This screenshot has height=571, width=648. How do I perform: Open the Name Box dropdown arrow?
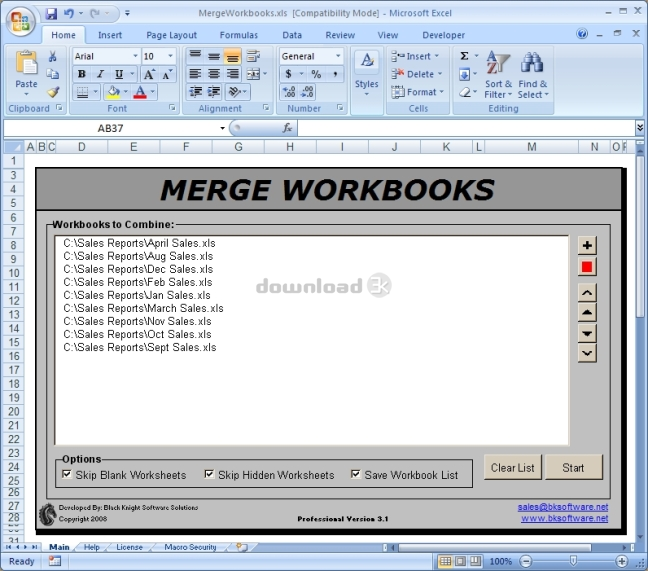[x=222, y=128]
